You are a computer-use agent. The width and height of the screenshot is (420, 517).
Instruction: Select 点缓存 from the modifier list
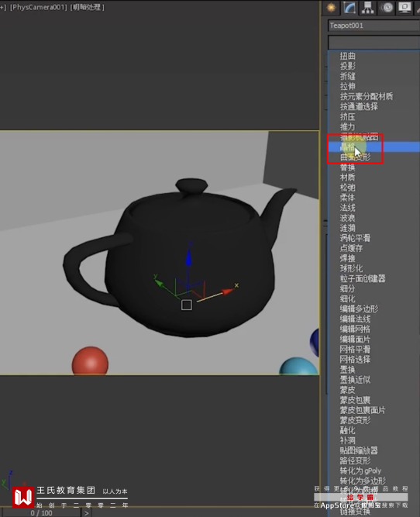pyautogui.click(x=352, y=248)
